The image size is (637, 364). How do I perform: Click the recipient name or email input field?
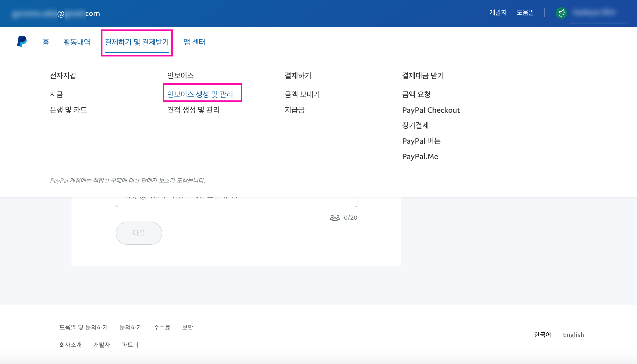(x=237, y=202)
